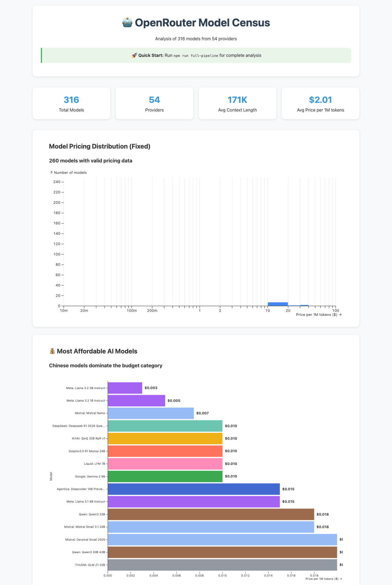
Task: Click the Model Pricing Distribution (Fixed) heading
Action: click(x=100, y=146)
